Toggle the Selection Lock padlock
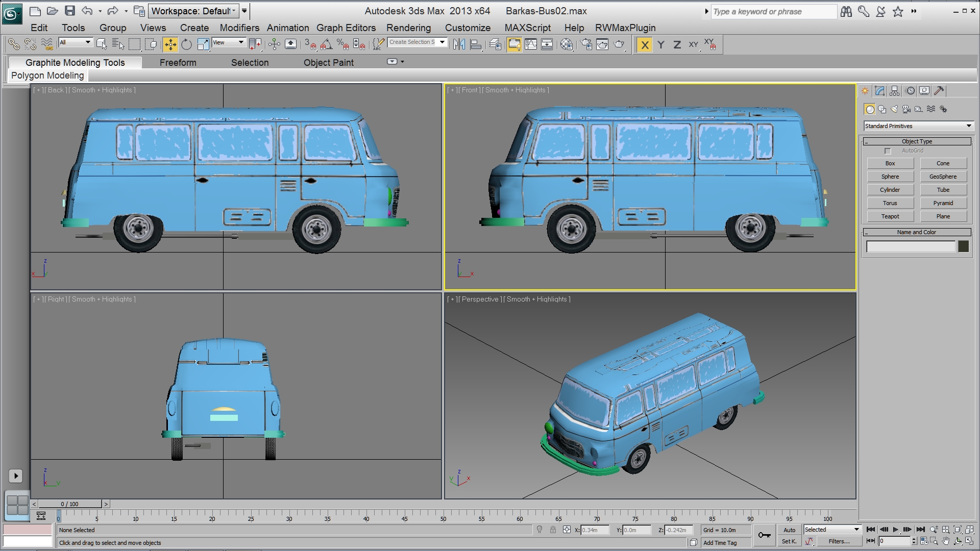980x551 pixels. (553, 530)
